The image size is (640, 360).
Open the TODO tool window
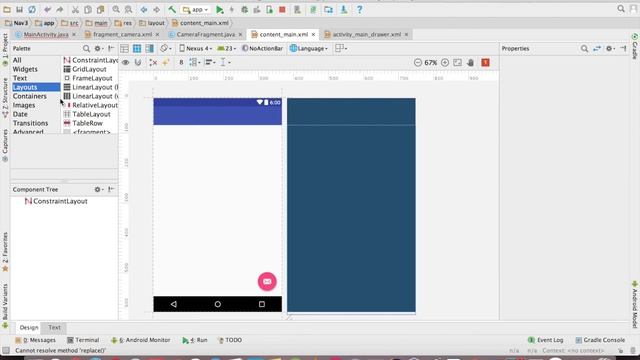point(230,340)
